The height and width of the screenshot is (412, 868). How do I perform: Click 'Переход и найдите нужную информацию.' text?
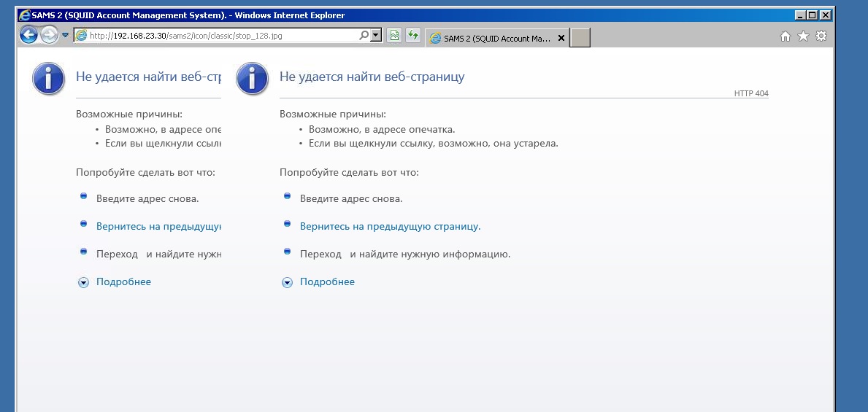[405, 254]
